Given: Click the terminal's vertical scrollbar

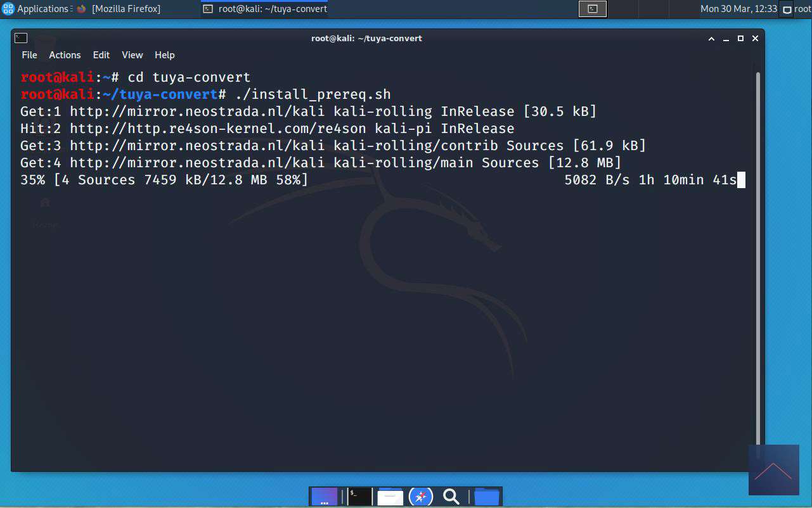Looking at the screenshot, I should point(757,253).
